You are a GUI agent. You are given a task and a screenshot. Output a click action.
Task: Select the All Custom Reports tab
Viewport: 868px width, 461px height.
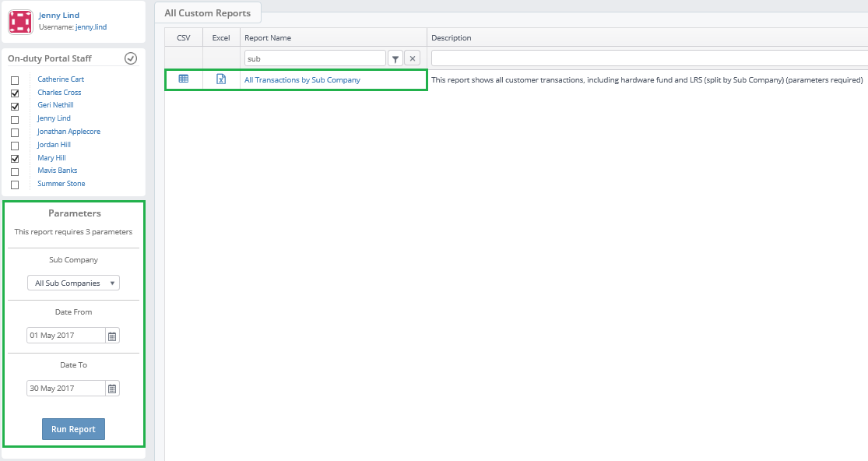click(x=208, y=12)
